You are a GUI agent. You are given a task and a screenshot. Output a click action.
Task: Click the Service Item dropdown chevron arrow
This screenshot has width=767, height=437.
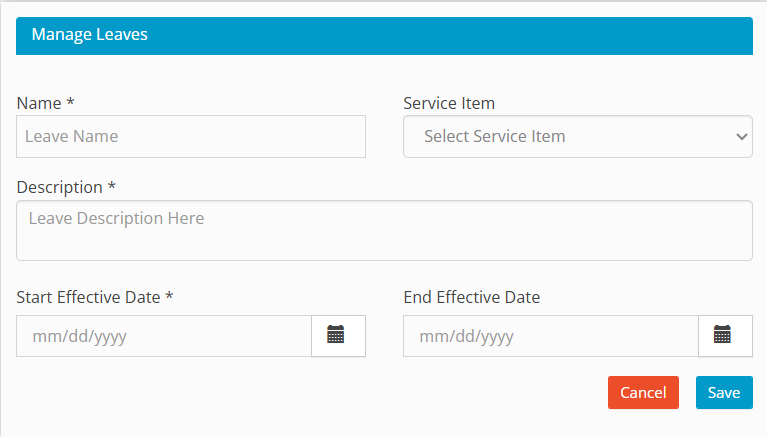[x=740, y=136]
